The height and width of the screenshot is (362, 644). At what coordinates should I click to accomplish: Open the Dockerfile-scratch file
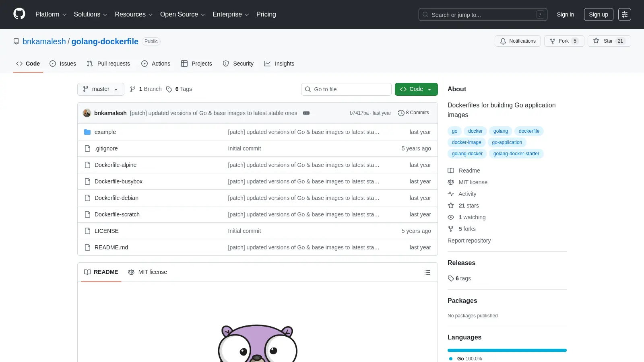[x=117, y=214]
